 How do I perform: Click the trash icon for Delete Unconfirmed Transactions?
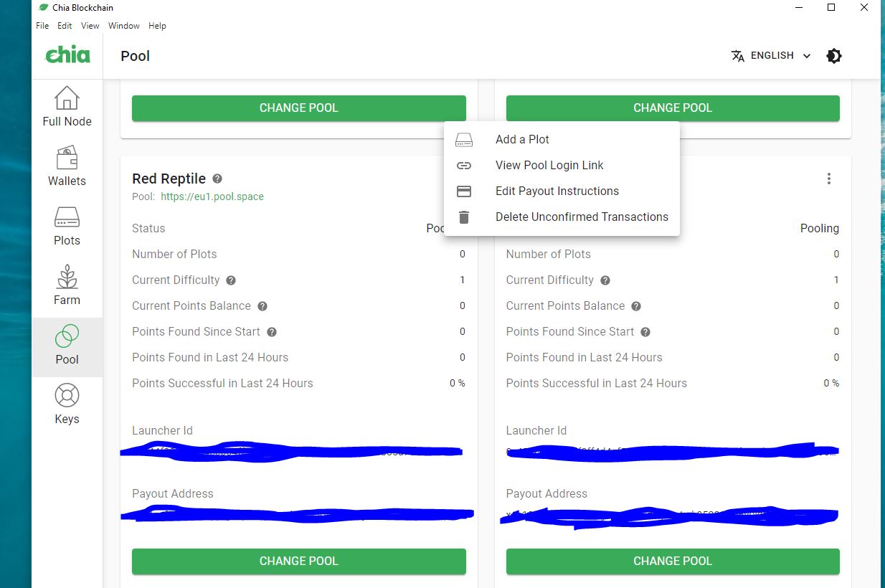[x=464, y=217]
